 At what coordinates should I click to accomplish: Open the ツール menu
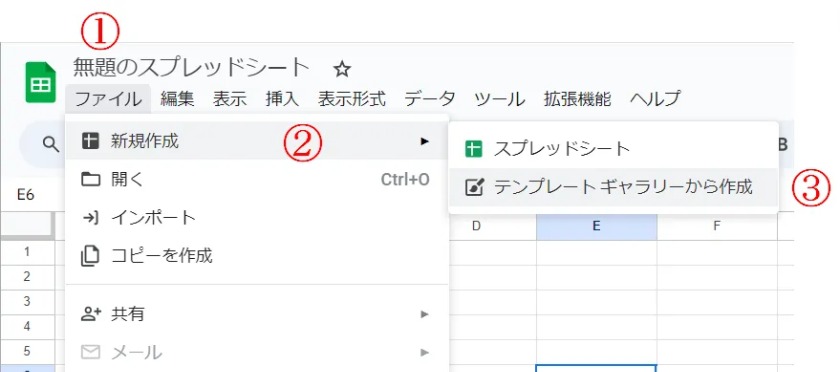[x=499, y=99]
